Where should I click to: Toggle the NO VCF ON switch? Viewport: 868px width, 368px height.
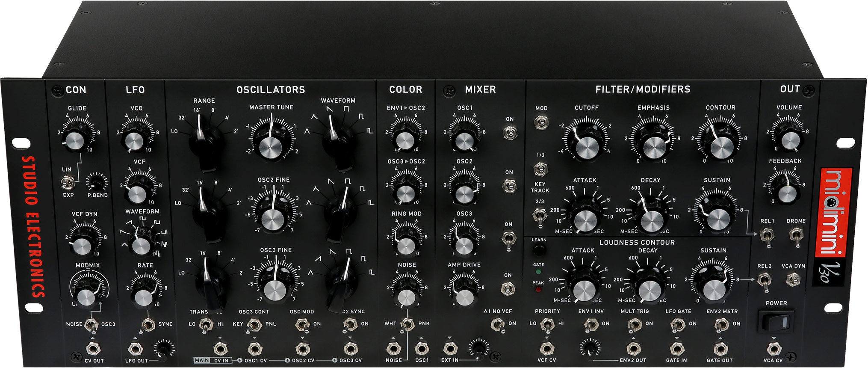pyautogui.click(x=498, y=325)
